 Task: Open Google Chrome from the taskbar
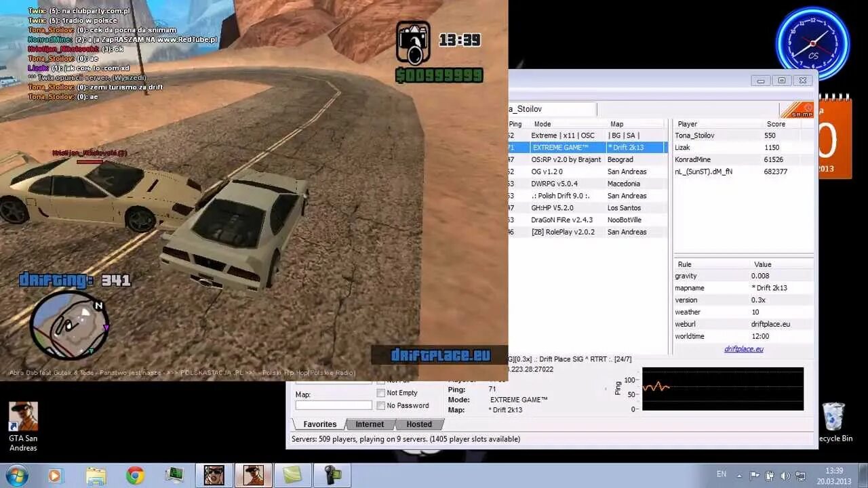[x=135, y=475]
